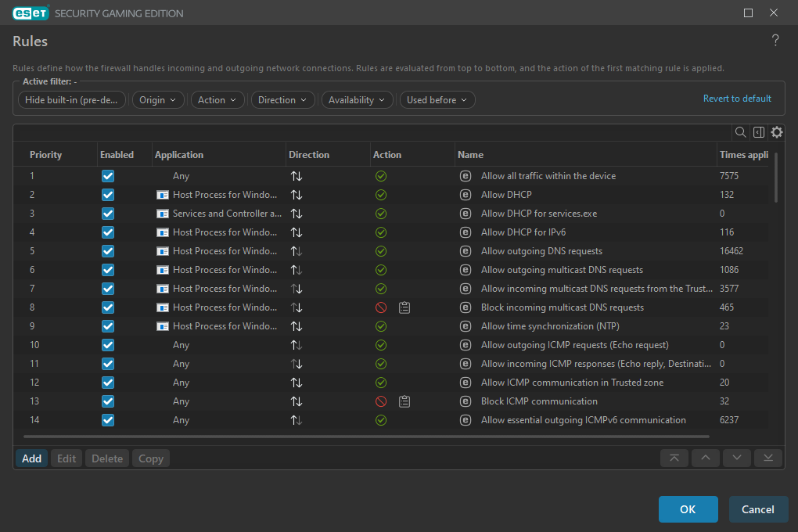Screen dimensions: 798x532
Task: Click log icon on Block incoming multicast DNS rule
Action: 404,307
